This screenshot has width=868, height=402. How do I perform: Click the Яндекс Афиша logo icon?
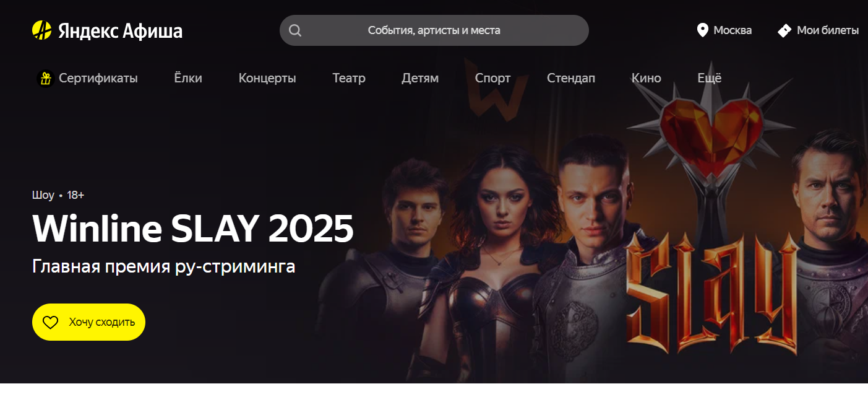coord(41,30)
